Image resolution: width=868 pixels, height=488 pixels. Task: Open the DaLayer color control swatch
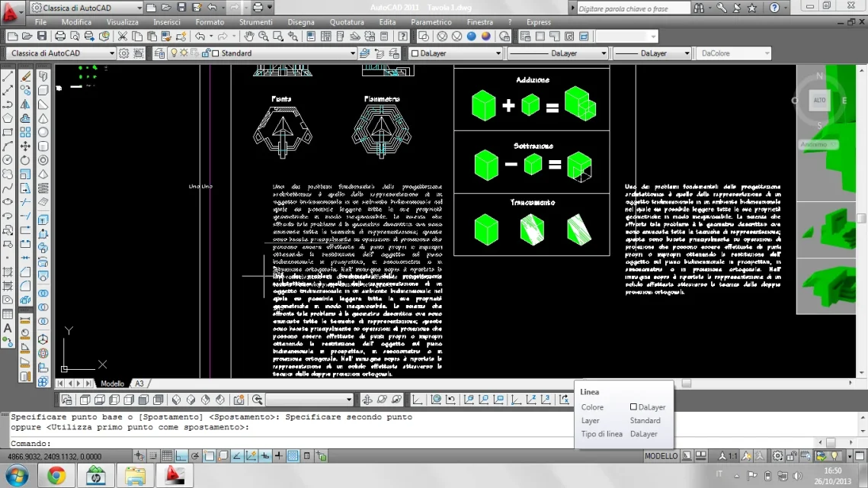tap(456, 53)
